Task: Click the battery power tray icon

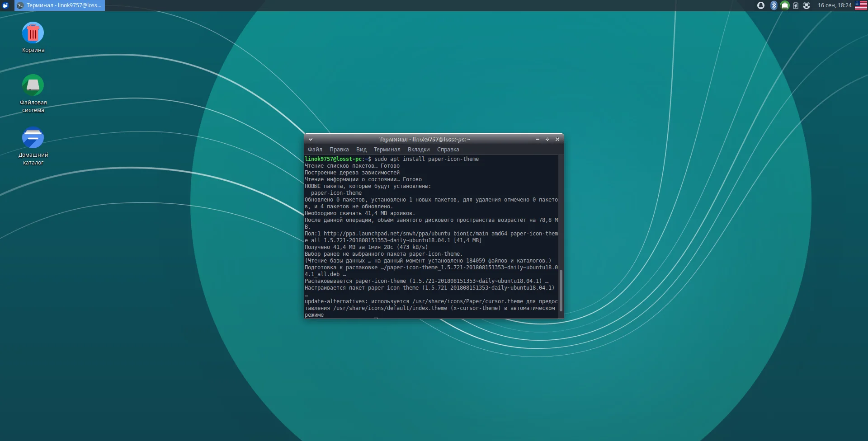Action: tap(796, 5)
